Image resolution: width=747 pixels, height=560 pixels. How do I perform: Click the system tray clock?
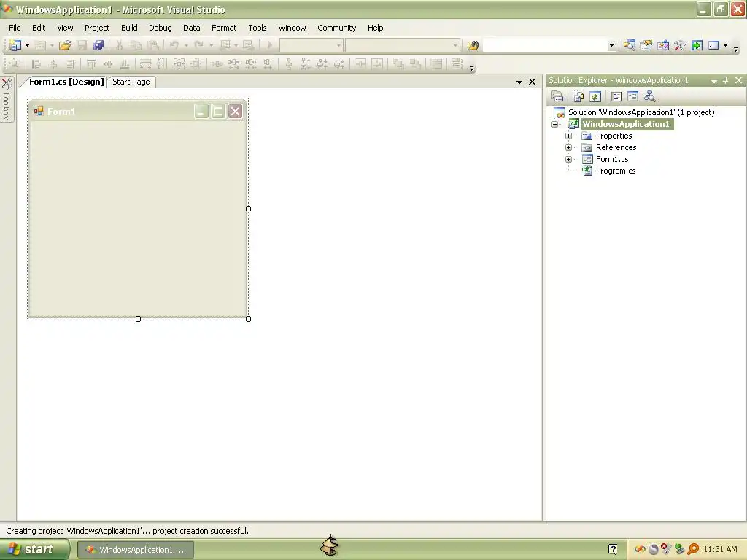pos(720,550)
